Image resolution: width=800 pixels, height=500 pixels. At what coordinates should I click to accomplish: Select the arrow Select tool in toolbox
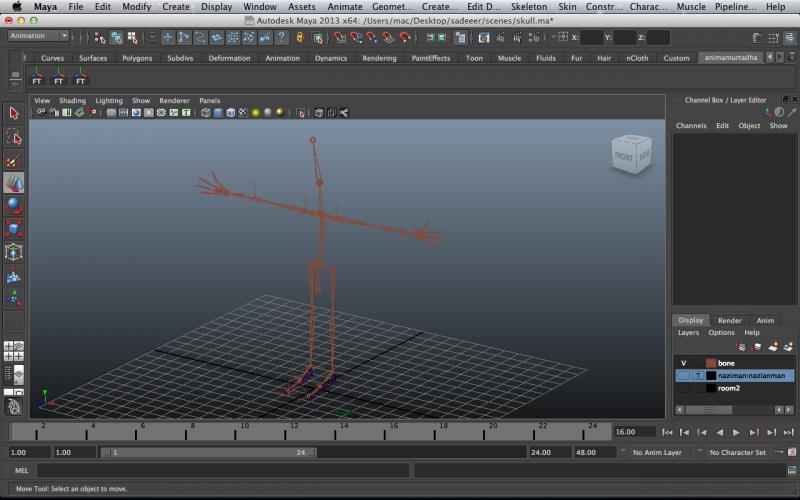click(x=14, y=113)
